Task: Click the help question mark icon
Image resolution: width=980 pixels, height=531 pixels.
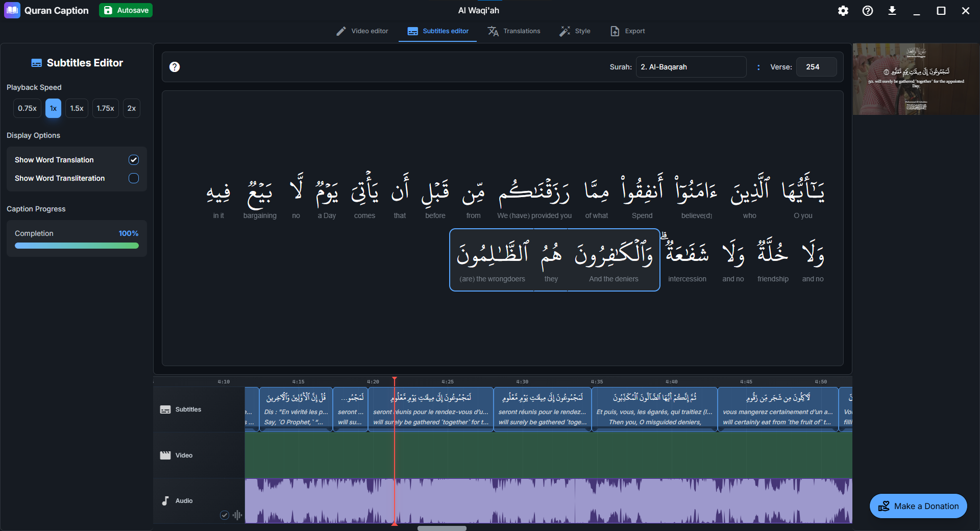Action: (867, 11)
